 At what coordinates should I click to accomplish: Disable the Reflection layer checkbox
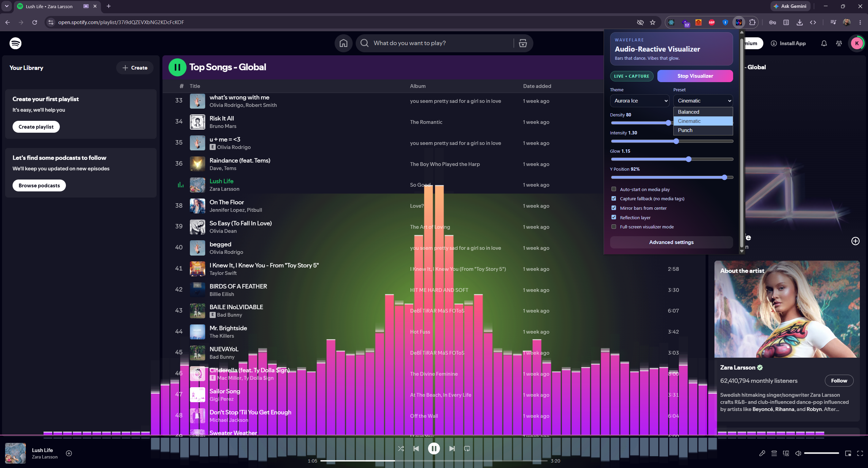pyautogui.click(x=614, y=217)
